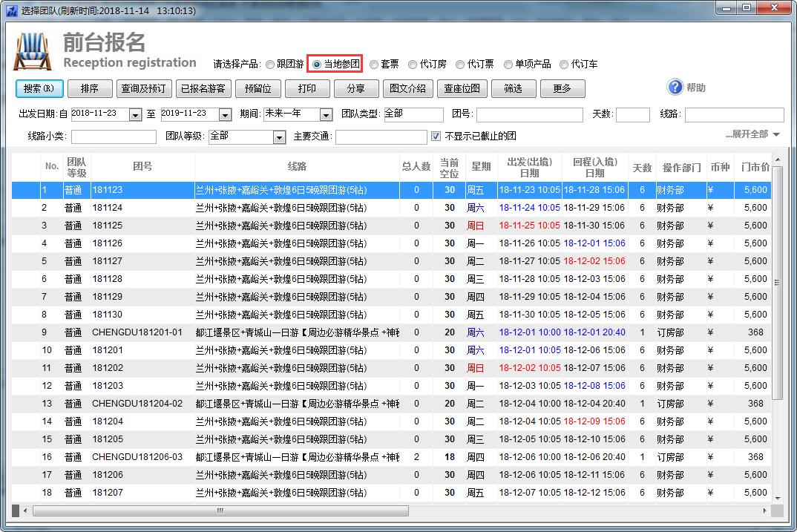Expand the 期间 period dropdown
This screenshot has height=532, width=797.
[327, 115]
